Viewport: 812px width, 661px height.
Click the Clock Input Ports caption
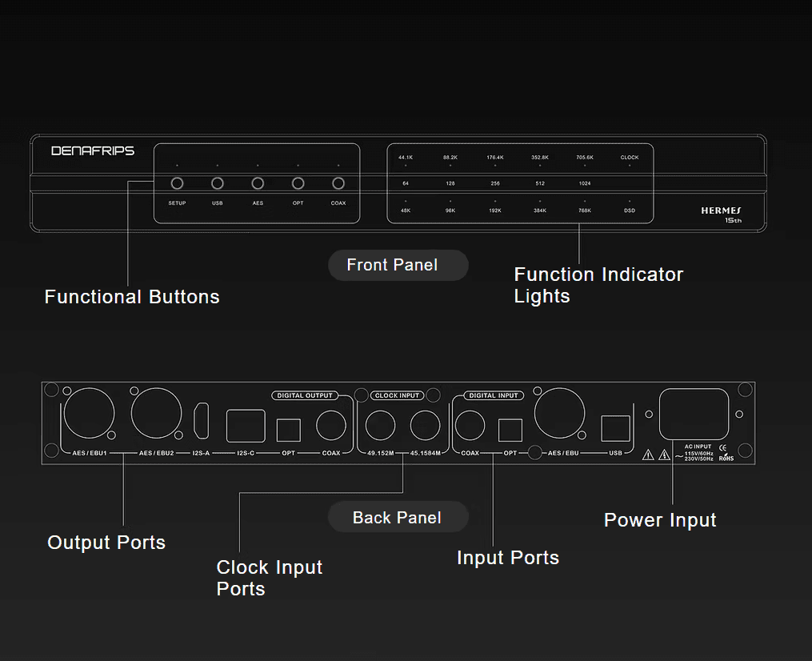270,578
